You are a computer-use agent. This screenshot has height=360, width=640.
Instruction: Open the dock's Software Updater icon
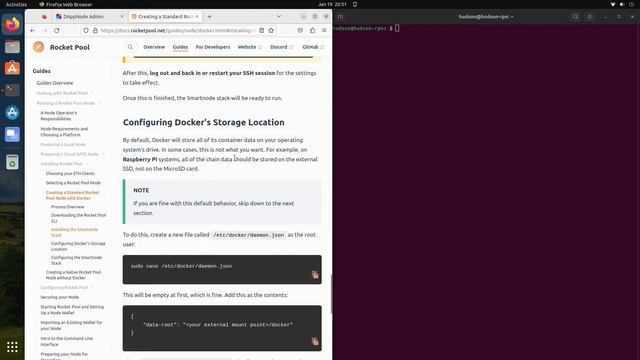(x=12, y=112)
